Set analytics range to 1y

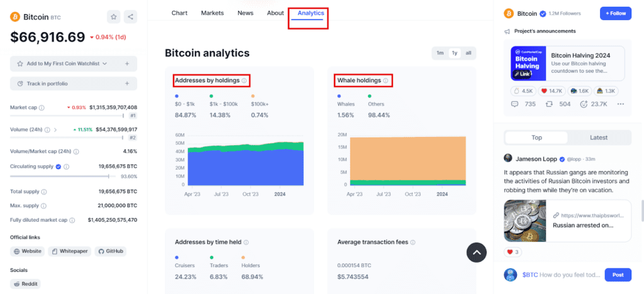pos(454,53)
